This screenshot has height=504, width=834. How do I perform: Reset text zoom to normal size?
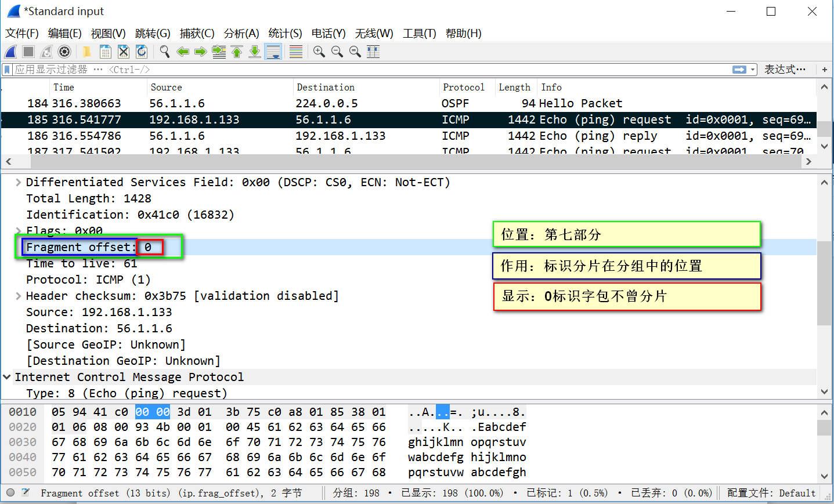[x=355, y=52]
